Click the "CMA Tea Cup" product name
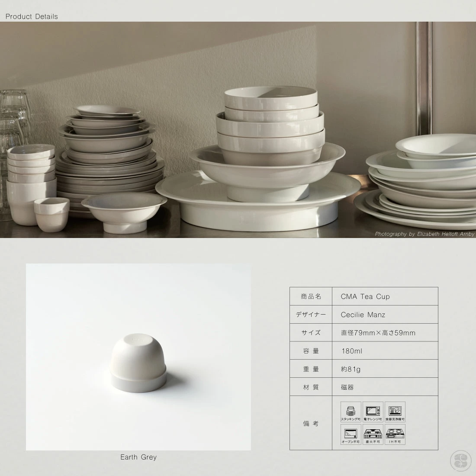The width and height of the screenshot is (476, 476). click(365, 296)
